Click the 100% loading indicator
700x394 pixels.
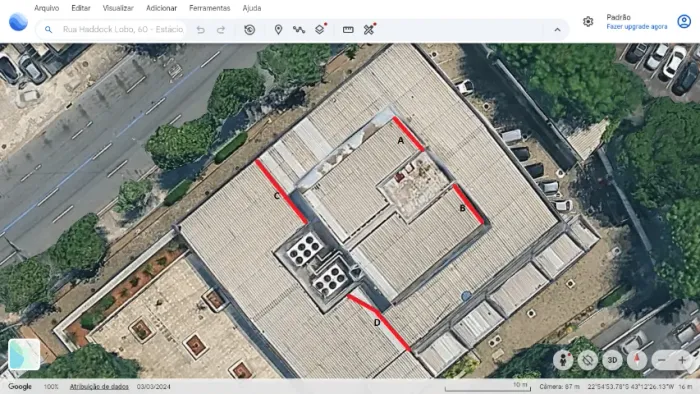51,386
